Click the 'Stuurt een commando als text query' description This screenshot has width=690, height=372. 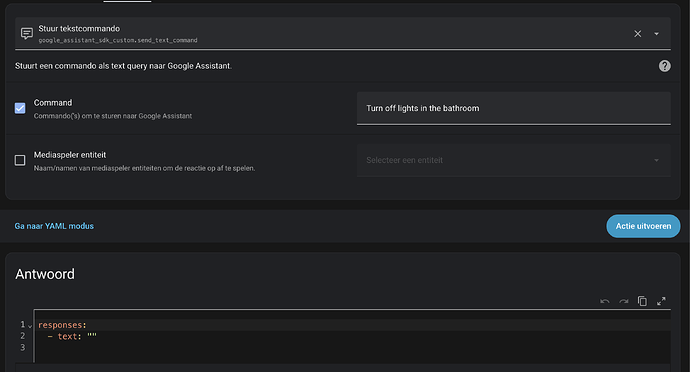click(123, 66)
